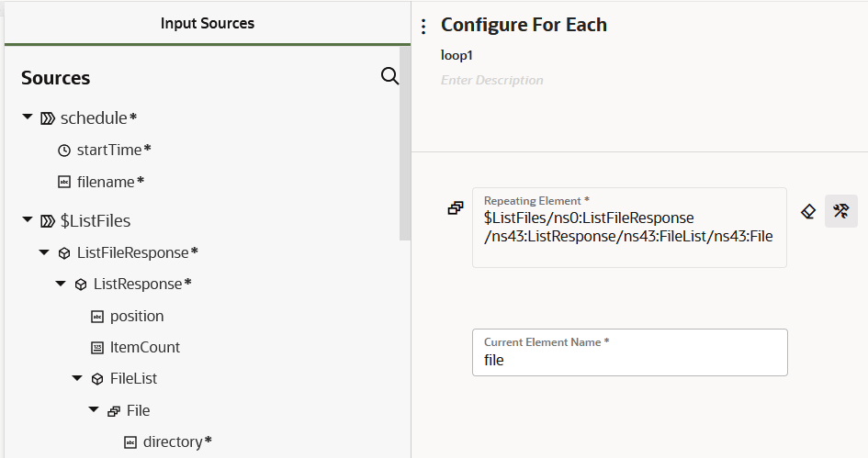Click the repeating icon beside File node
Viewport: 868px width, 458px height.
(x=114, y=411)
